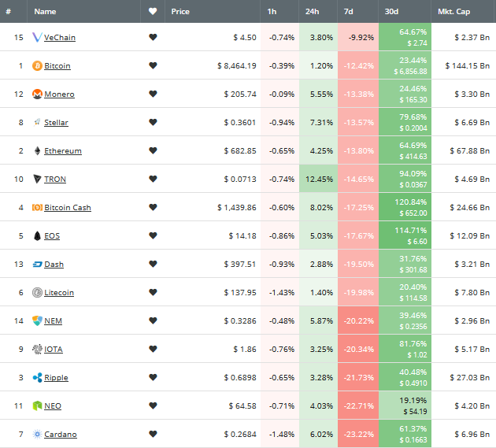
Task: Click the Cardano logo icon
Action: coord(37,434)
